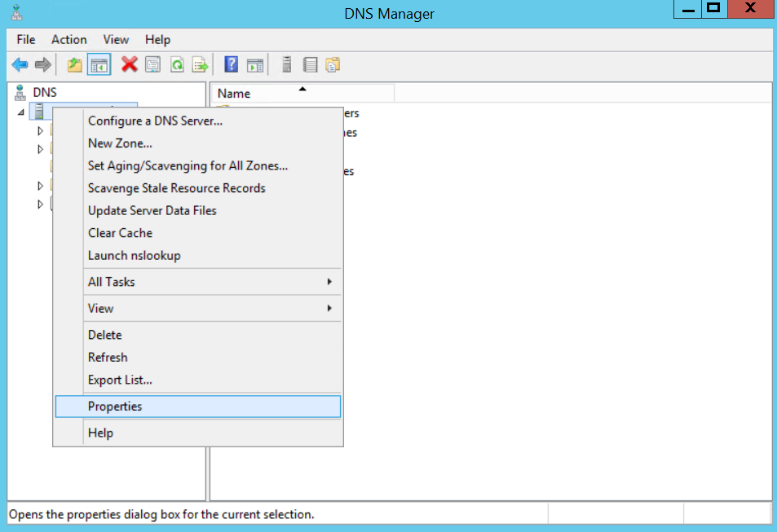Sort by the Name column header
Viewport: 777px width, 532px height.
click(303, 93)
